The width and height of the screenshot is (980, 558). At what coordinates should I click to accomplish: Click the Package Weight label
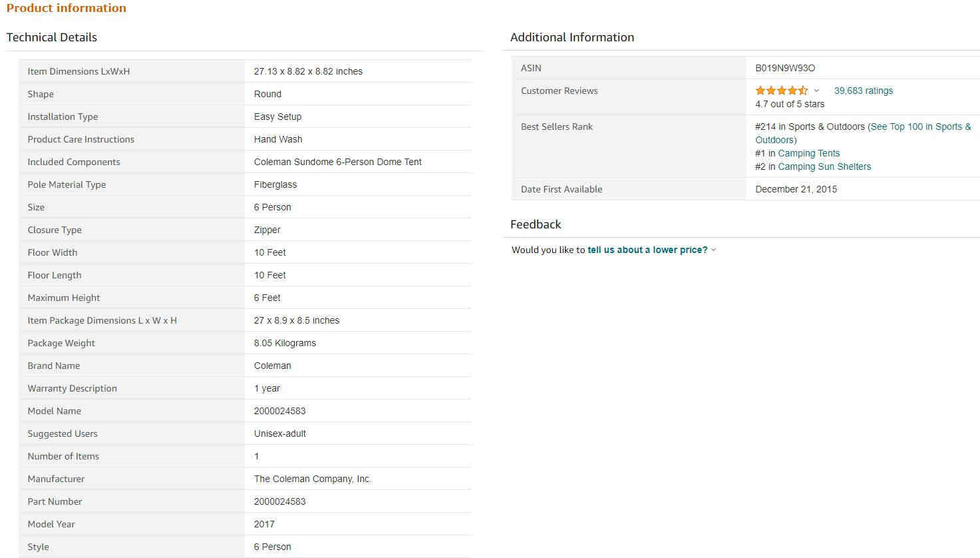[61, 343]
